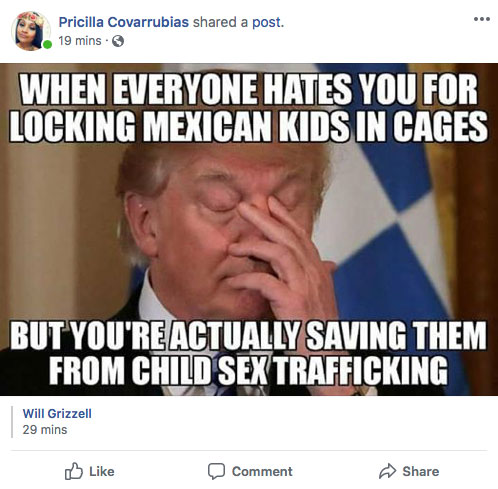Open Pricilla Covarrubias's profile picture

click(31, 31)
